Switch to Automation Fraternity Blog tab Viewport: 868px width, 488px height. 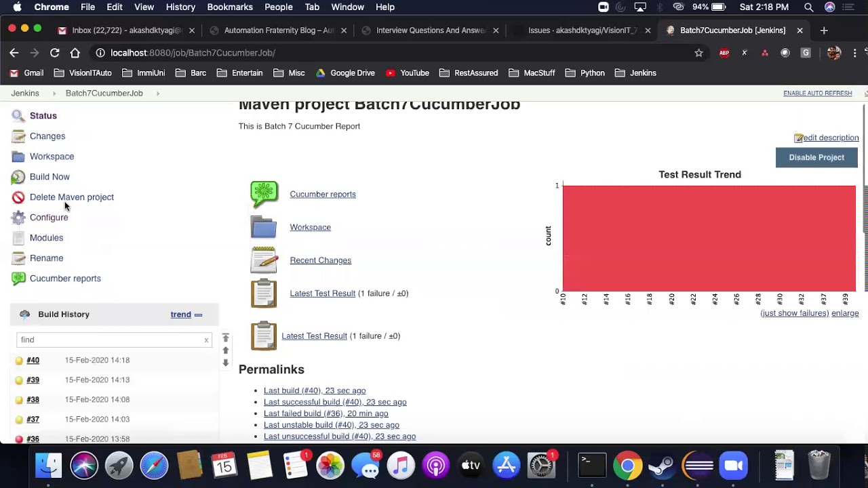[279, 30]
